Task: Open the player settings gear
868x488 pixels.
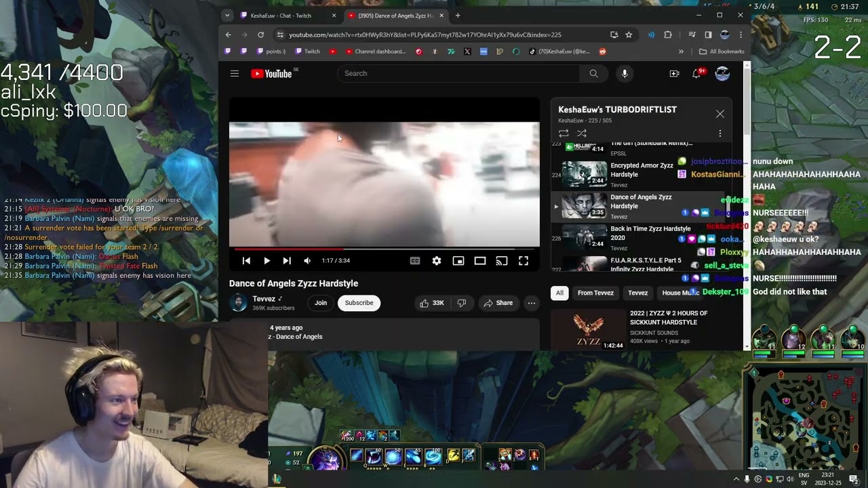Action: click(437, 261)
